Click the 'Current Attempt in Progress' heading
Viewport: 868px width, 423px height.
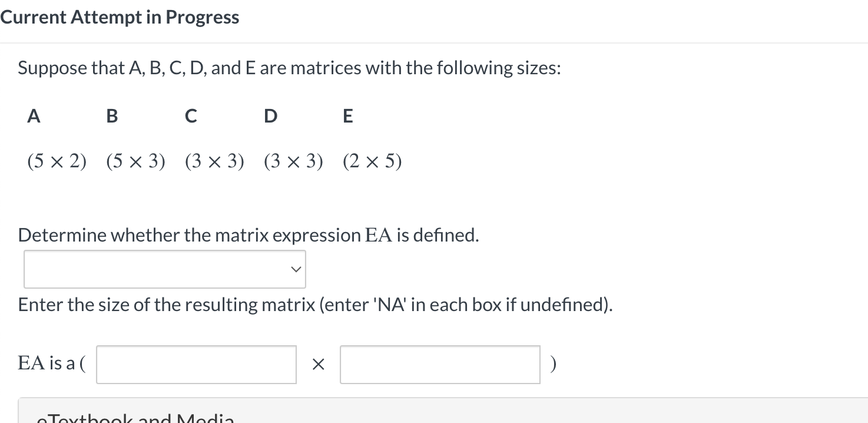120,16
